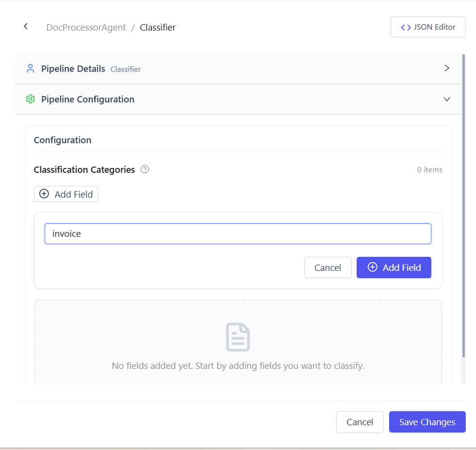Click the 0 items counter label
The height and width of the screenshot is (450, 476).
429,169
